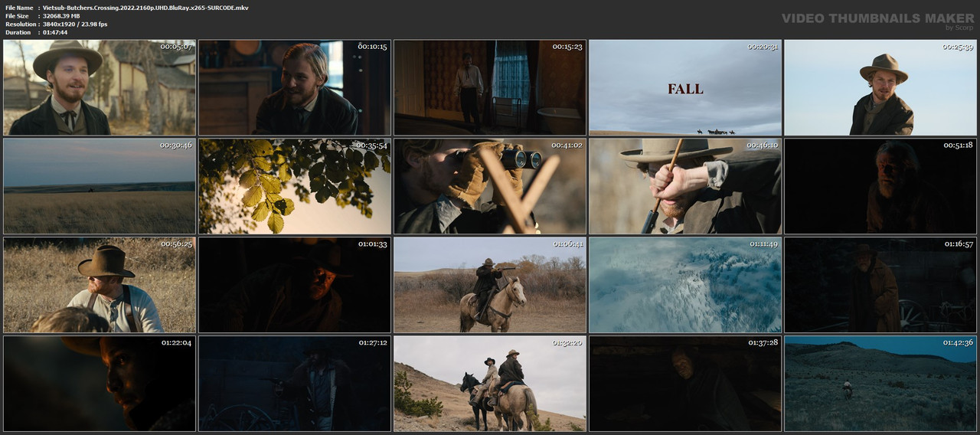Open the thumbnail stamped 00:25:39
Image resolution: width=980 pixels, height=435 pixels.
pos(880,87)
